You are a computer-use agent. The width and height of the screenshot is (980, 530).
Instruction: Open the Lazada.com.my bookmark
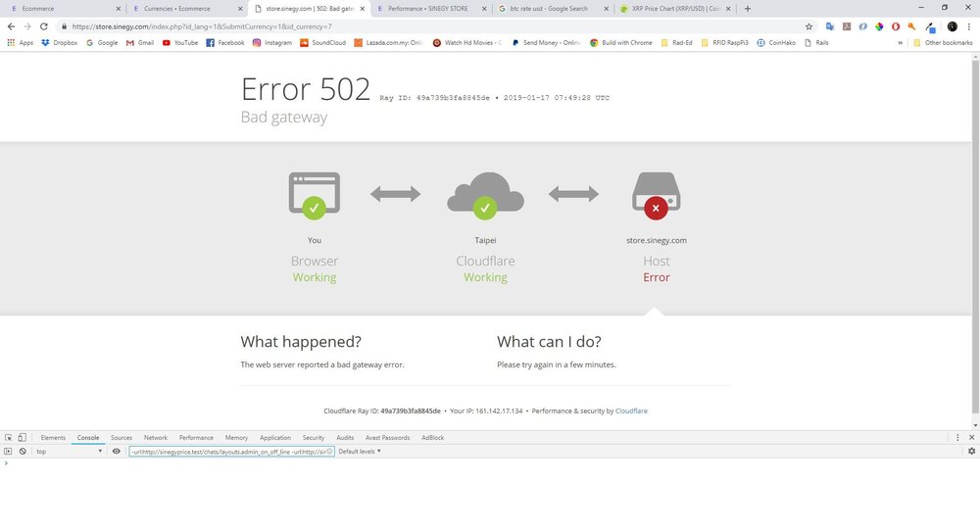[388, 42]
